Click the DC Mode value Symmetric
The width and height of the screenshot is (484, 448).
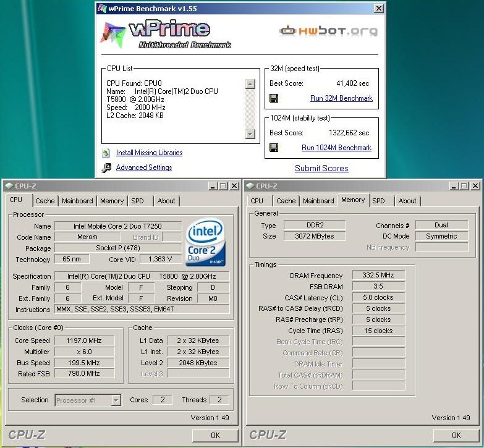(441, 236)
